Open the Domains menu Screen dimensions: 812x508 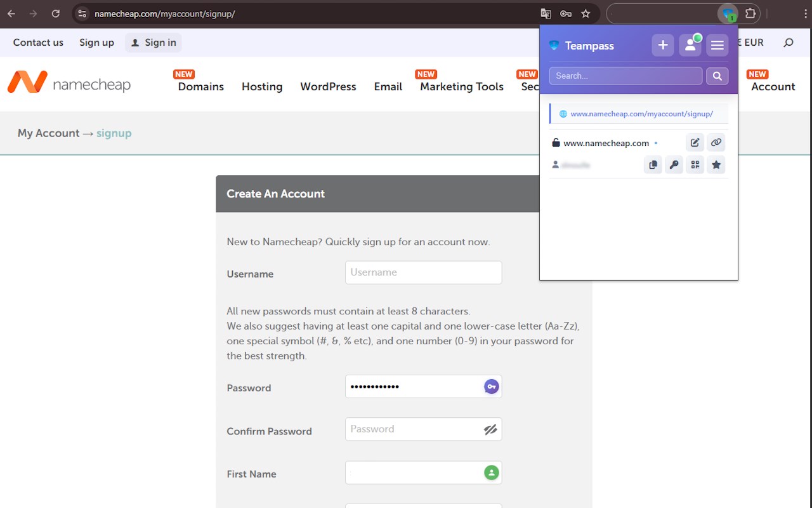[200, 86]
